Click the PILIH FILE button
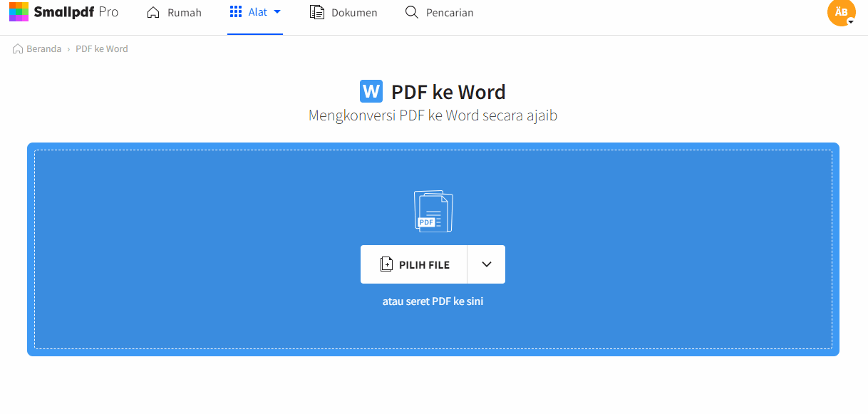The width and height of the screenshot is (868, 414). click(x=414, y=264)
